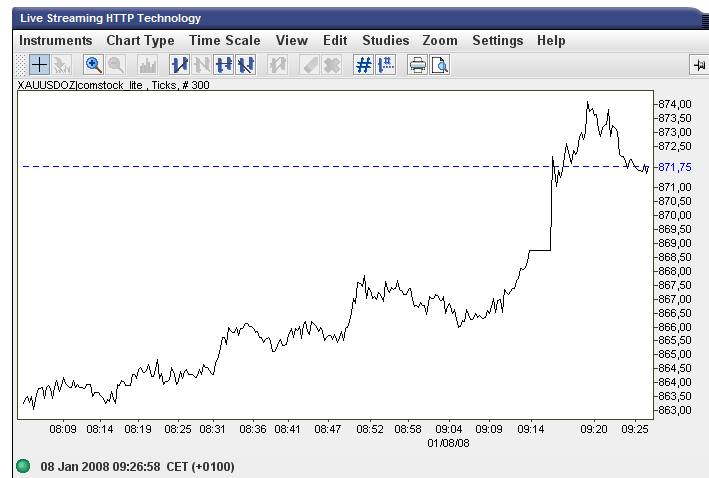
Task: Open the Instruments menu
Action: pyautogui.click(x=56, y=40)
